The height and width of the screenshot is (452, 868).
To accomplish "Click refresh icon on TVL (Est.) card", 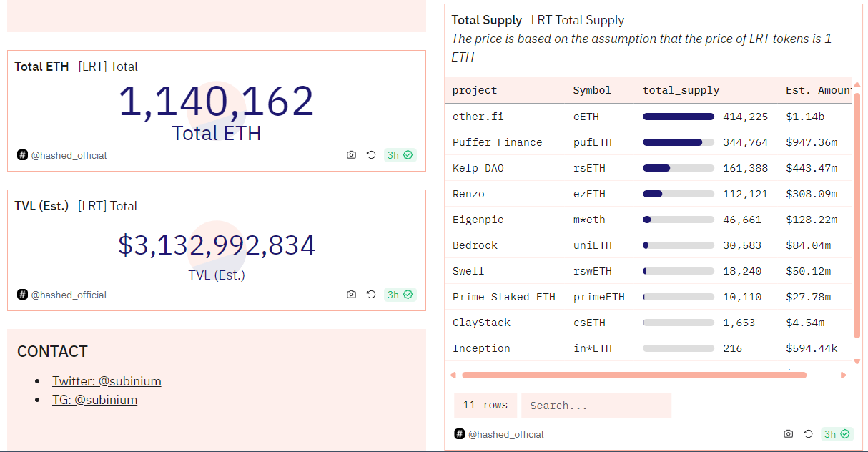I will click(x=371, y=295).
